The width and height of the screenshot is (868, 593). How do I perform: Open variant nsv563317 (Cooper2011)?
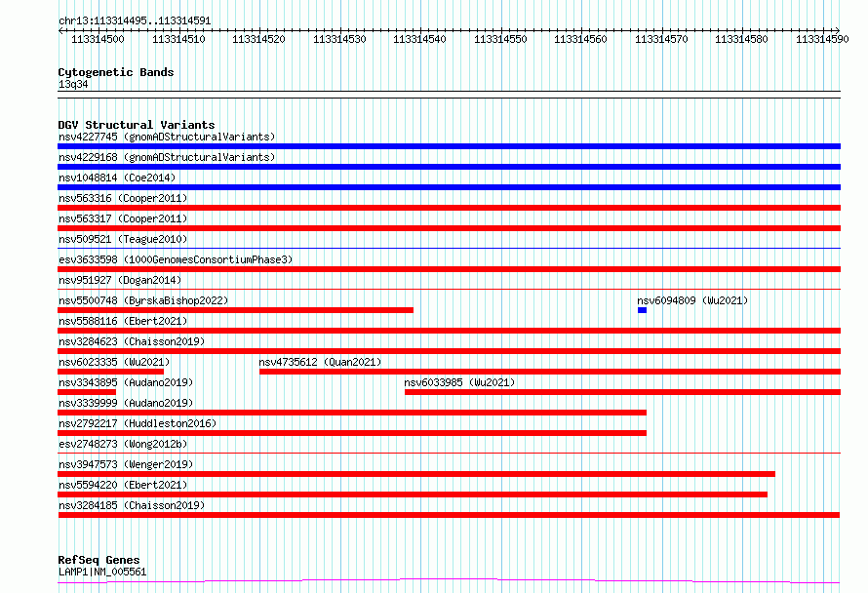pyautogui.click(x=123, y=218)
